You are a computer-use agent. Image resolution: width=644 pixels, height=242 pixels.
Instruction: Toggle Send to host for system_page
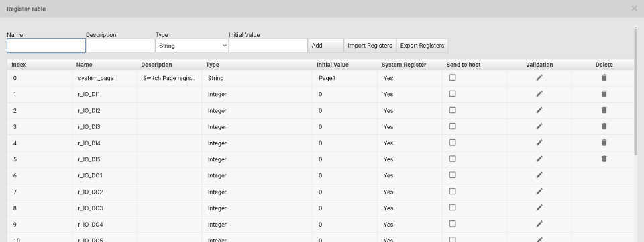(x=453, y=77)
